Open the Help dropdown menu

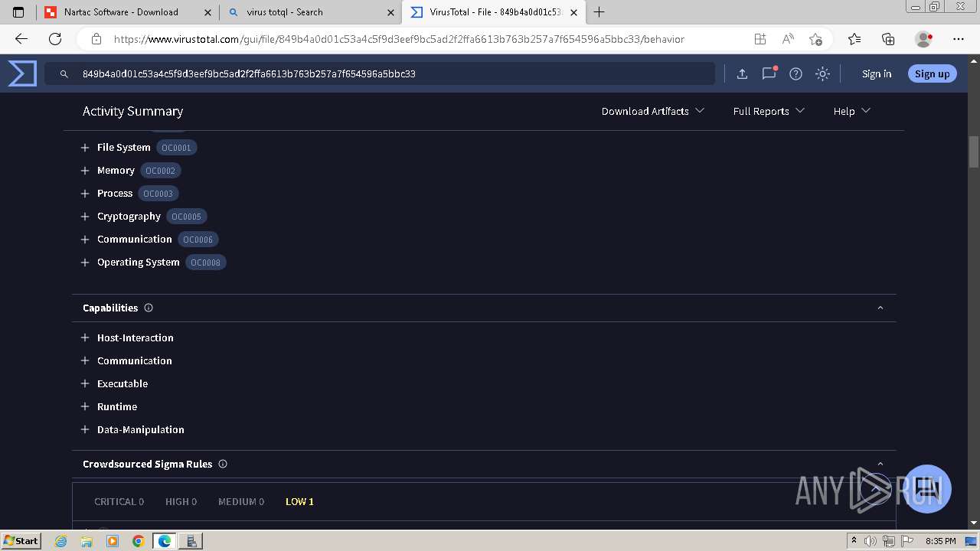tap(851, 111)
